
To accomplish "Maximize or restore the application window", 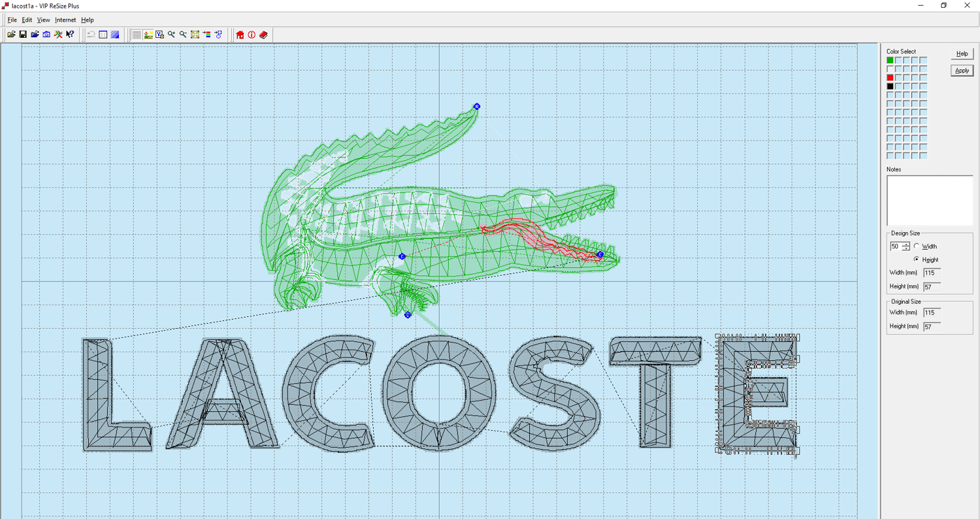I will [943, 6].
